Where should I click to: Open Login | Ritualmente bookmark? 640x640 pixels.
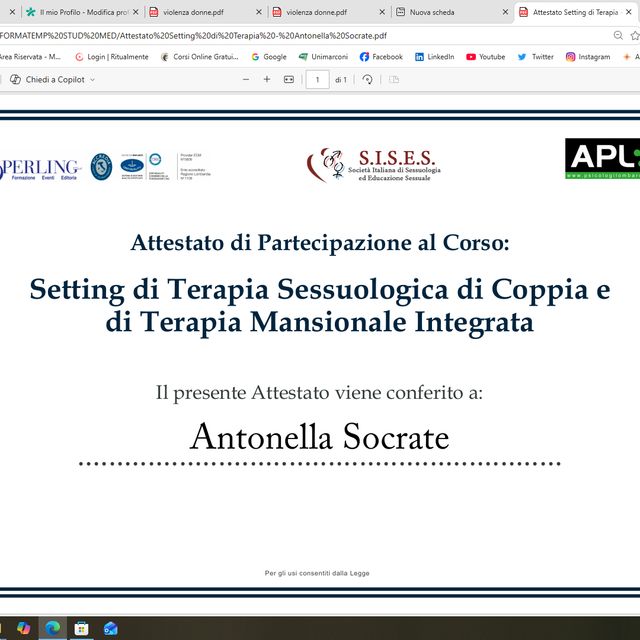click(112, 57)
